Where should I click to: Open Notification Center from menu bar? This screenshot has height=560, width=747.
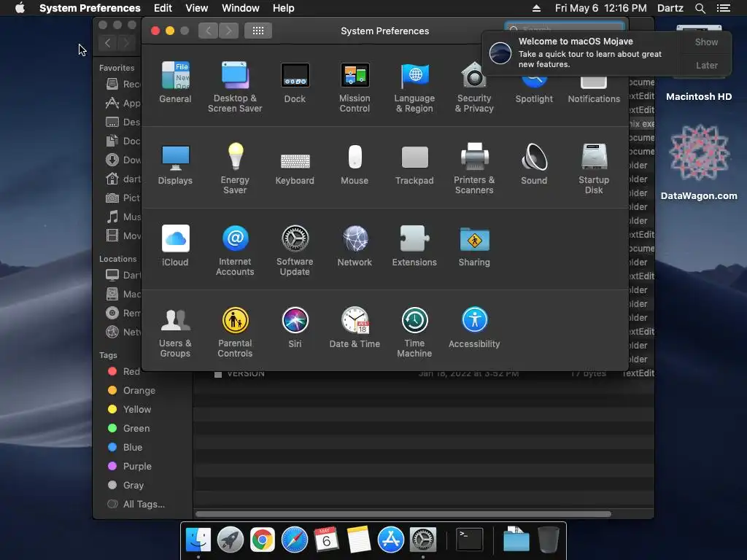724,8
